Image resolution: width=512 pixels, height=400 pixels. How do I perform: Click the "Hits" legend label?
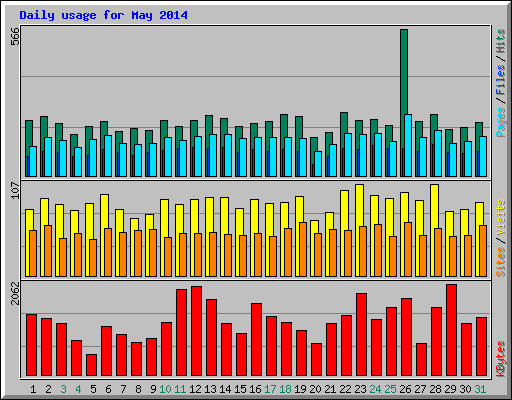[x=501, y=41]
